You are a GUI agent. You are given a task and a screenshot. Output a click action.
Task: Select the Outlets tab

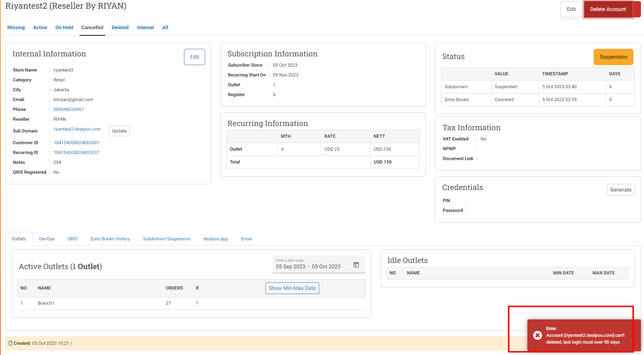[19, 239]
